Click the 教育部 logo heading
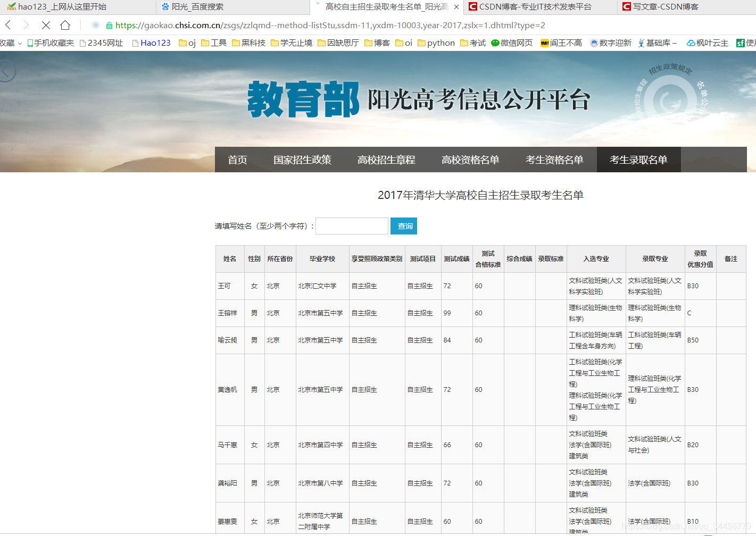 point(303,99)
